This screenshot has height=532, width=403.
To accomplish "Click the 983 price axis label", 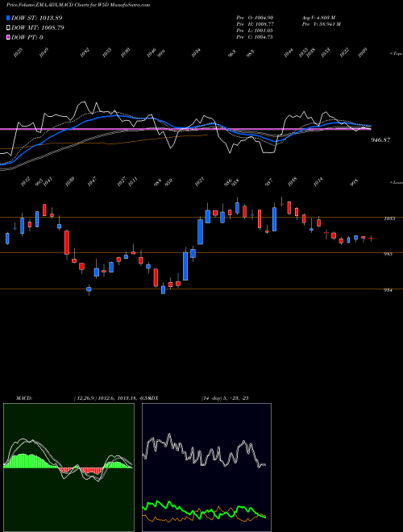I will [x=388, y=254].
